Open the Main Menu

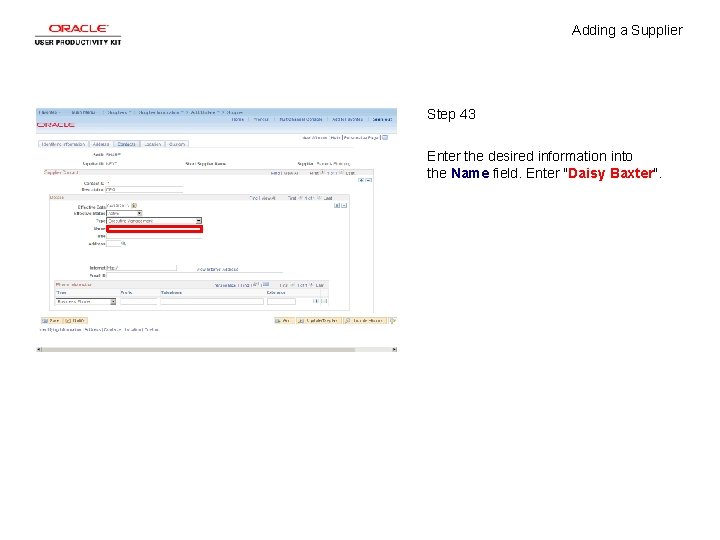[x=84, y=112]
